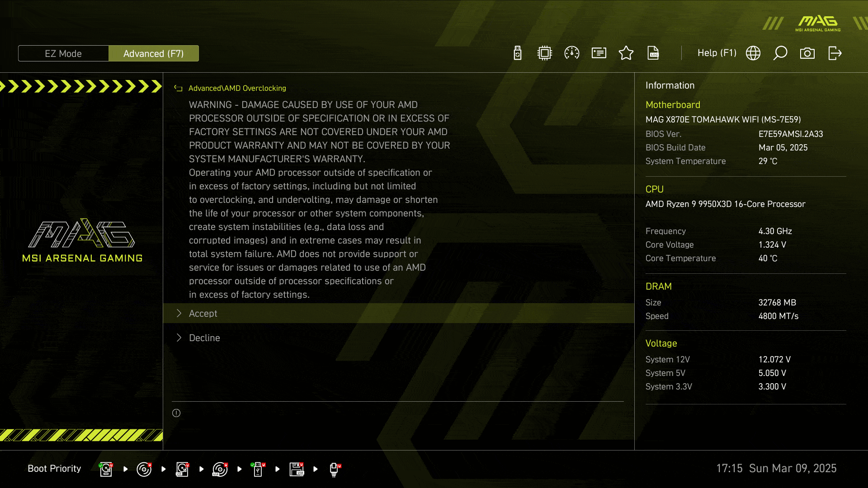This screenshot has height=488, width=868.
Task: Open the LOG file icon
Action: [x=653, y=53]
